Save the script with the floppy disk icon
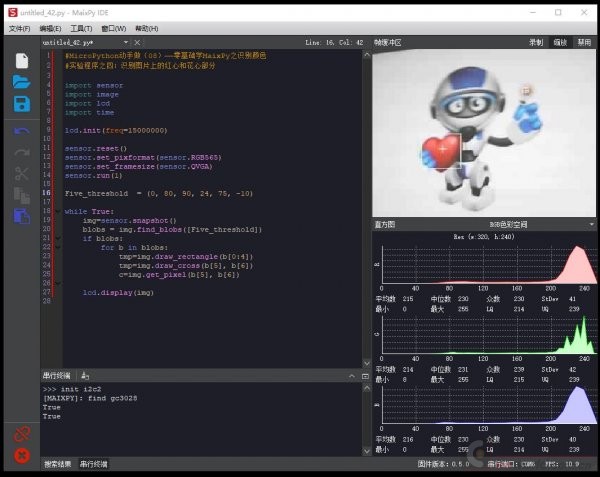600x477 pixels. pyautogui.click(x=22, y=104)
